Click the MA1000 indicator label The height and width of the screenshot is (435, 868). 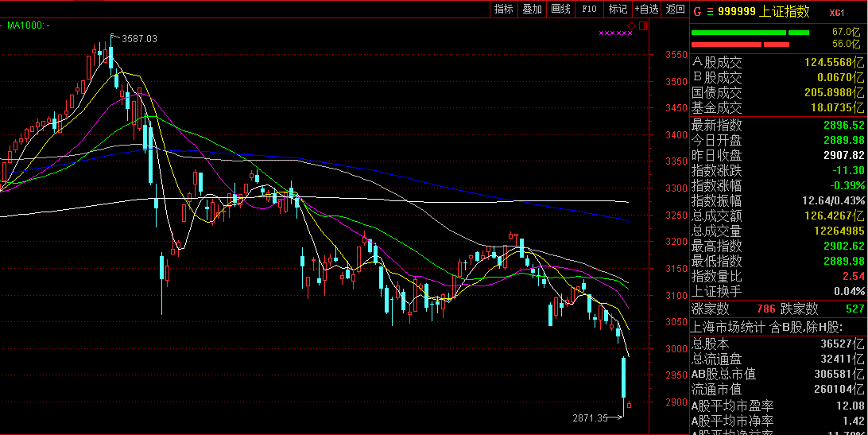(29, 25)
